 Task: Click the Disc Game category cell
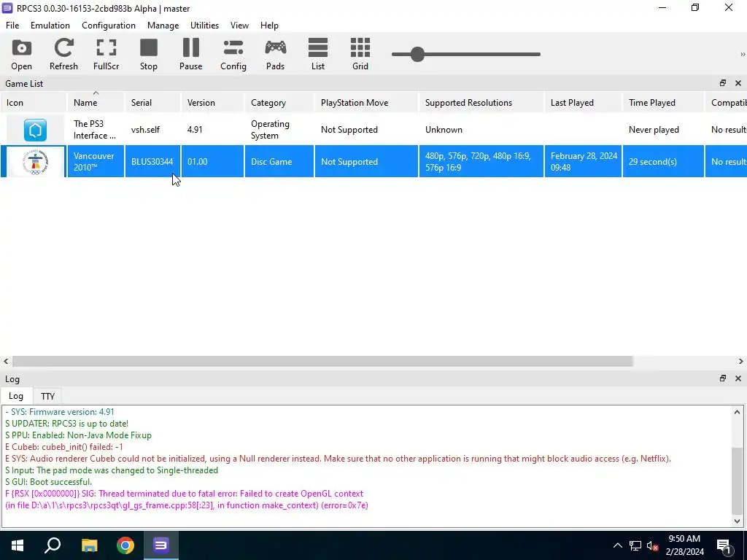(279, 161)
